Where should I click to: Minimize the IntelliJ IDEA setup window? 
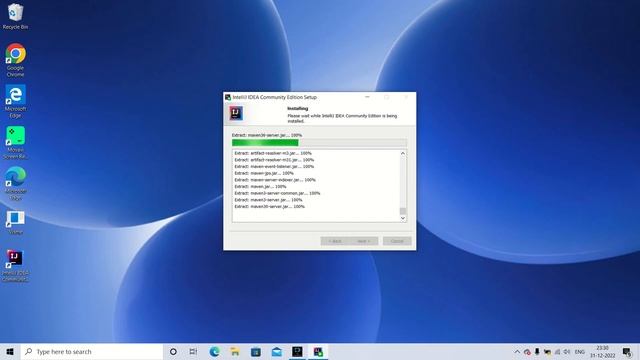click(367, 97)
